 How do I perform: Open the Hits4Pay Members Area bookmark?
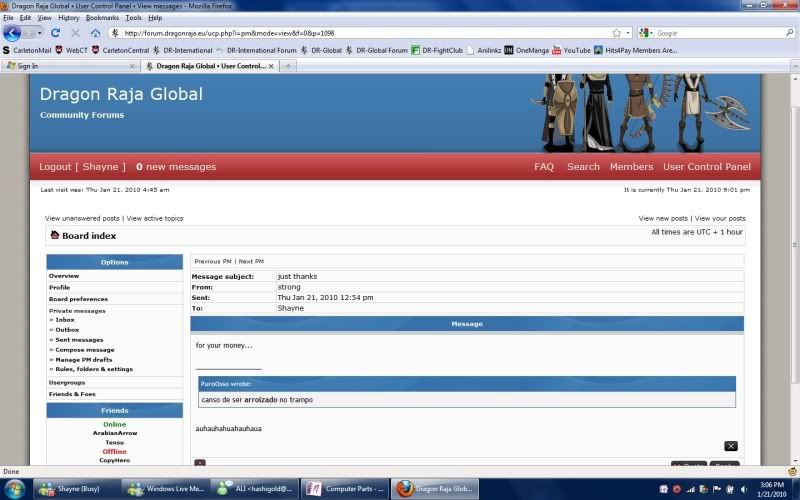(x=635, y=50)
